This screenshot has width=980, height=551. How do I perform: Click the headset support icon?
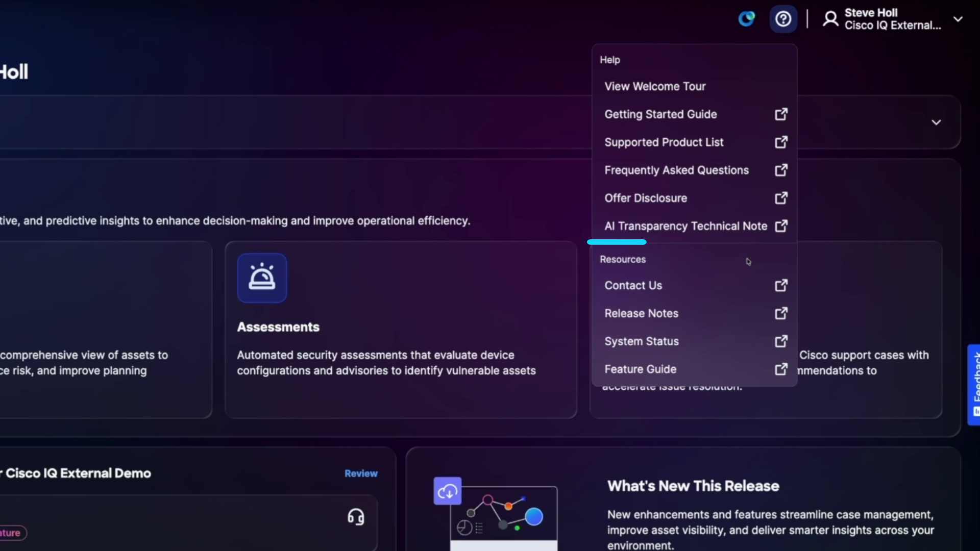click(356, 517)
